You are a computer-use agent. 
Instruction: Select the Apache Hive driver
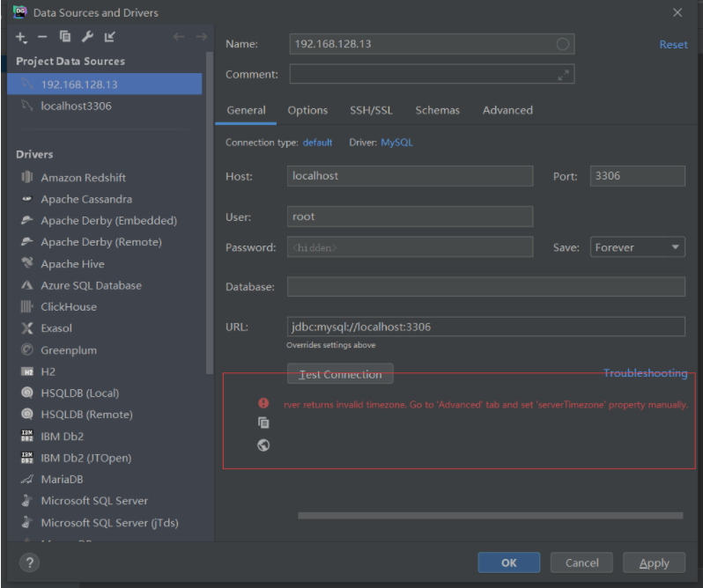(72, 264)
